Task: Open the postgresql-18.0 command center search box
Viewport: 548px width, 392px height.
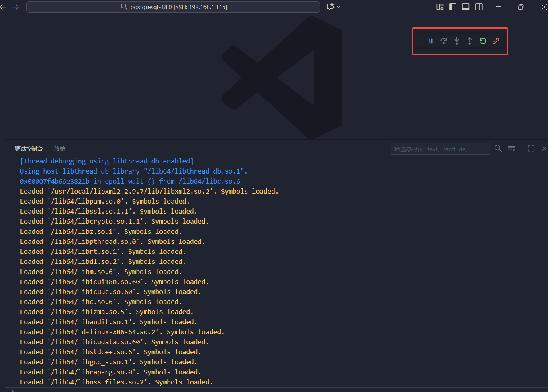Action: pyautogui.click(x=173, y=7)
